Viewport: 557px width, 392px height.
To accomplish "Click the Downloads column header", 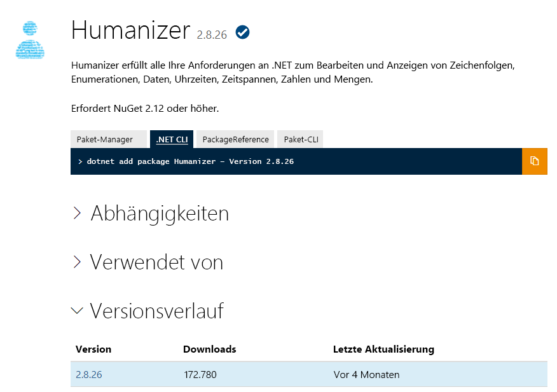I will (209, 349).
